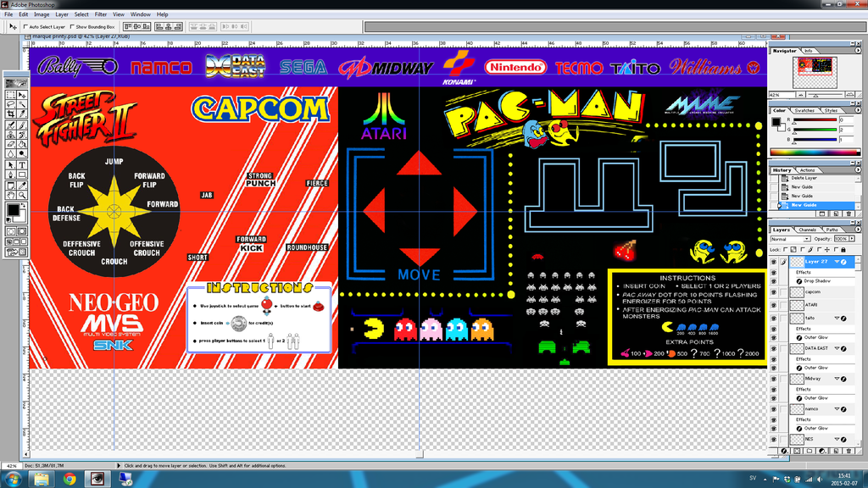
Task: Select the Rectangular Marquee tool
Action: (x=10, y=95)
